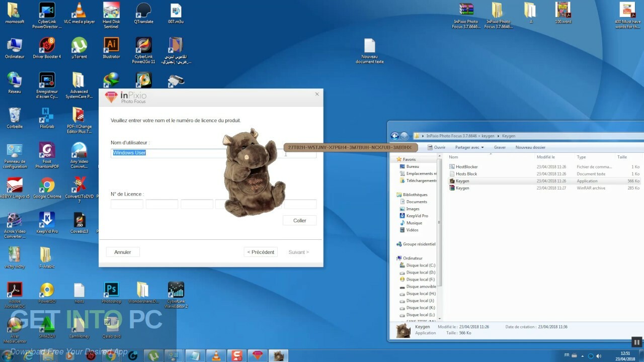Click the Suivant > button

299,252
